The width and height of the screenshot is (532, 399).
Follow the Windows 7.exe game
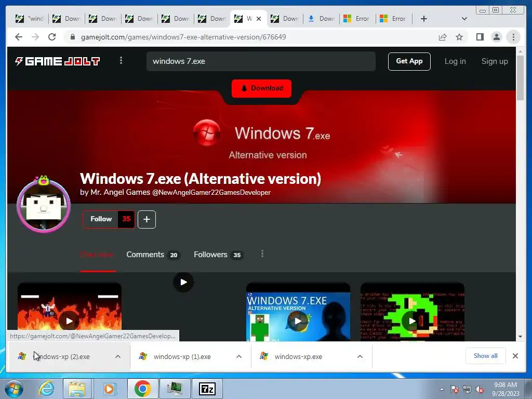(x=101, y=219)
